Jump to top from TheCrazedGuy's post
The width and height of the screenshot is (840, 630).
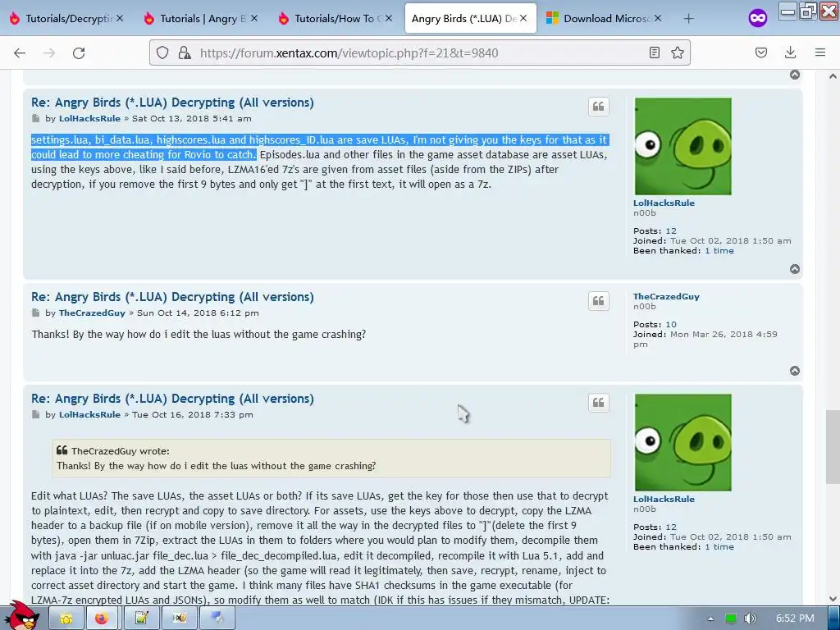[x=795, y=371]
